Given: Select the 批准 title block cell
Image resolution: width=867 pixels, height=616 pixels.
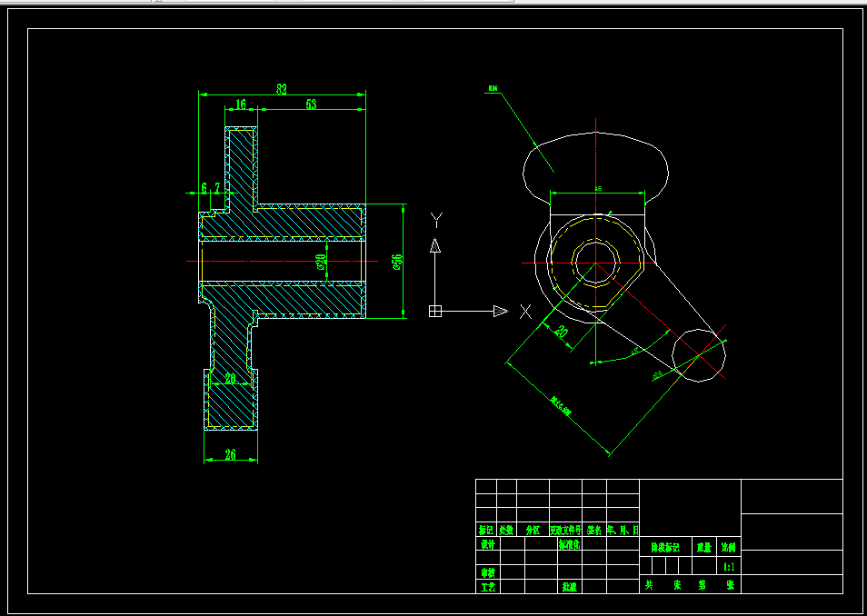Looking at the screenshot, I should pos(569,587).
